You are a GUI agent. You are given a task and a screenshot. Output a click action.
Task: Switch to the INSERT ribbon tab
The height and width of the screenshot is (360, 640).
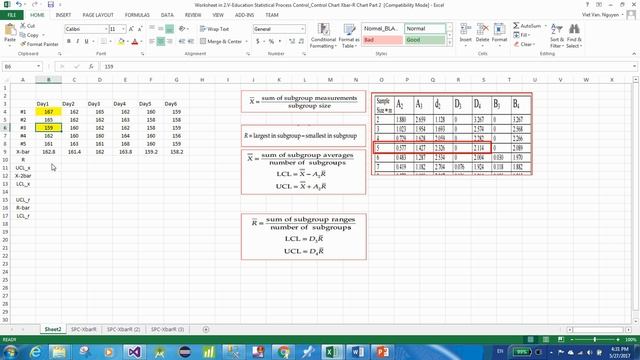tap(63, 15)
